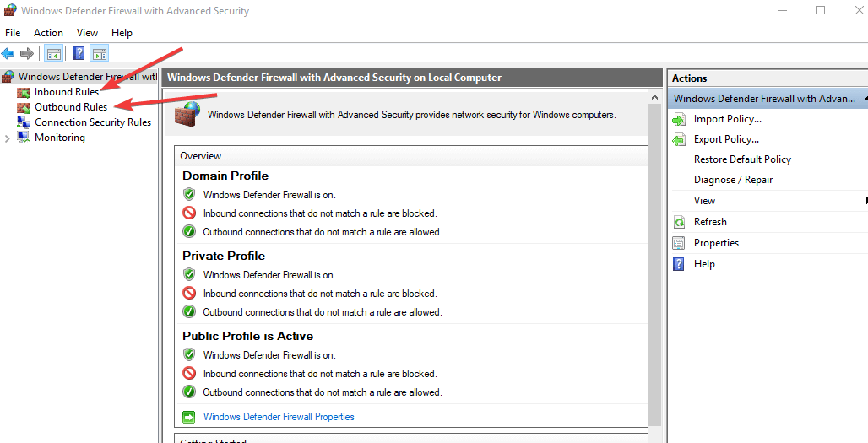The width and height of the screenshot is (868, 443).
Task: Click the center pane vertical scrollbar thumb
Action: click(654, 266)
